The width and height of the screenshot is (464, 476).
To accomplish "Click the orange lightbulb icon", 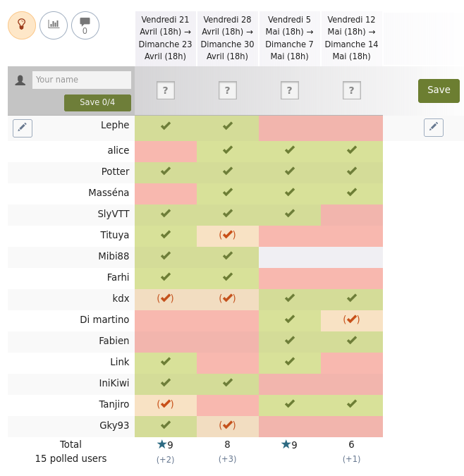I will [x=22, y=25].
